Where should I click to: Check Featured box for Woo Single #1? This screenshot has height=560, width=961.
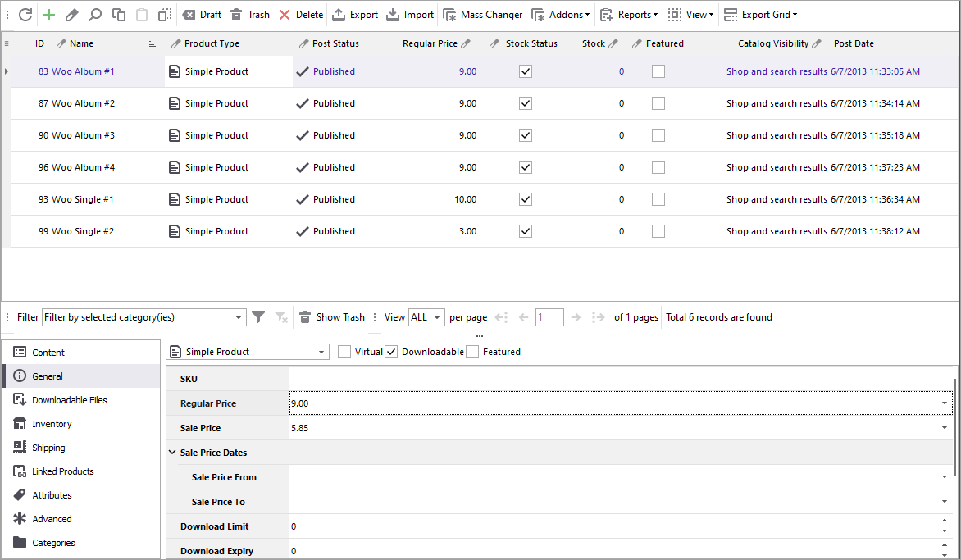658,199
